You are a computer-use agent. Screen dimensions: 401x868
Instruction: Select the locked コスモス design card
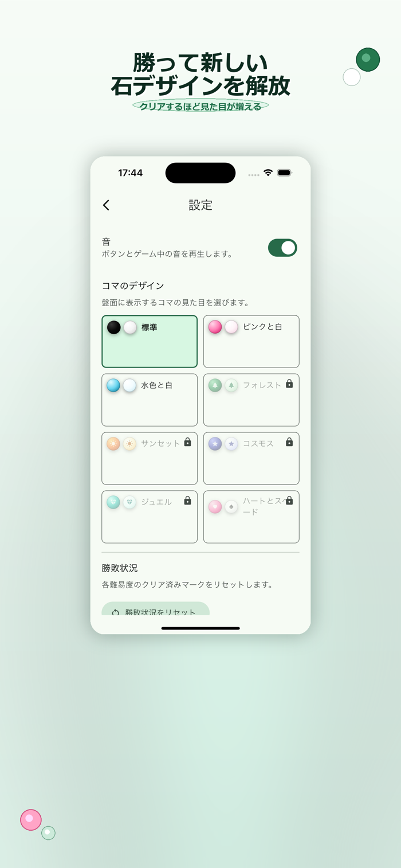pyautogui.click(x=251, y=459)
